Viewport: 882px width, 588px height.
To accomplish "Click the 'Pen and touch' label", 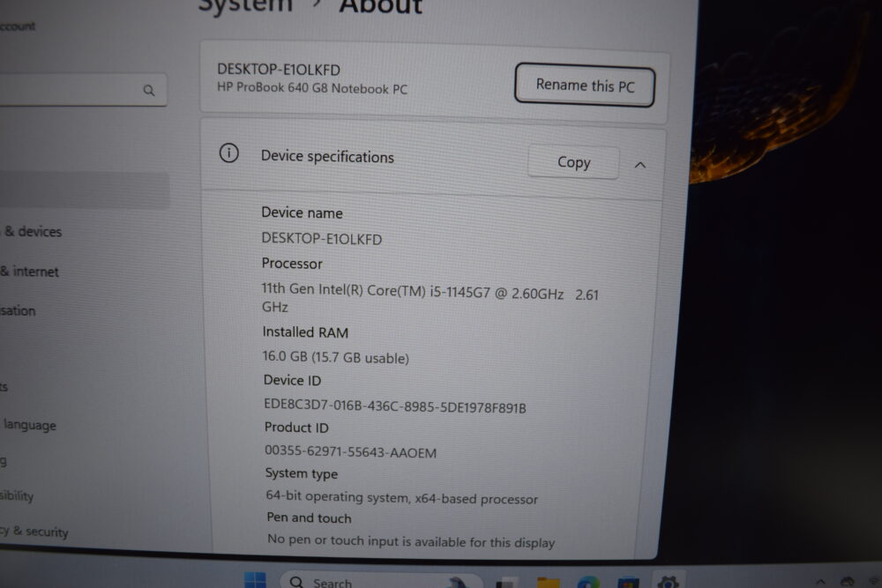I will pos(309,517).
